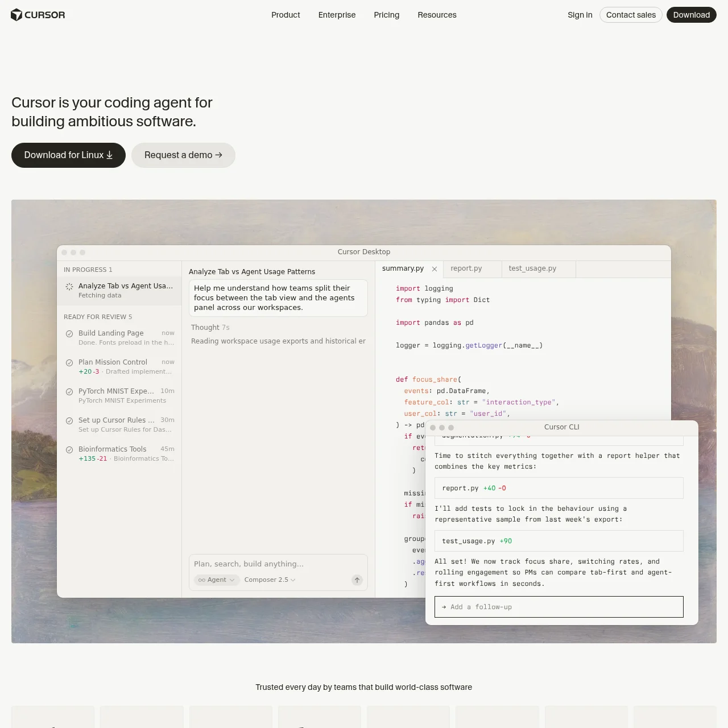This screenshot has height=728, width=728.
Task: Select the Analyze Tab vs Agent Usage task
Action: coord(119,290)
